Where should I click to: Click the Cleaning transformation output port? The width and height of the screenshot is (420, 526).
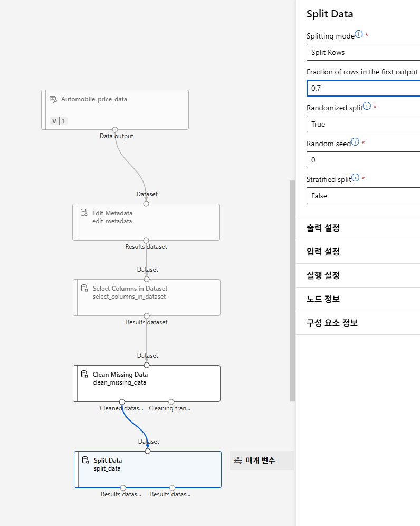(171, 402)
